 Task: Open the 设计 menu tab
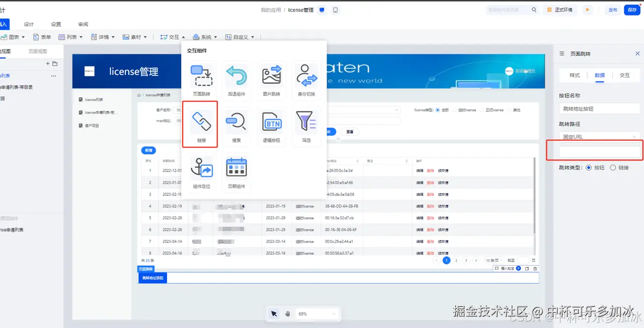[29, 24]
